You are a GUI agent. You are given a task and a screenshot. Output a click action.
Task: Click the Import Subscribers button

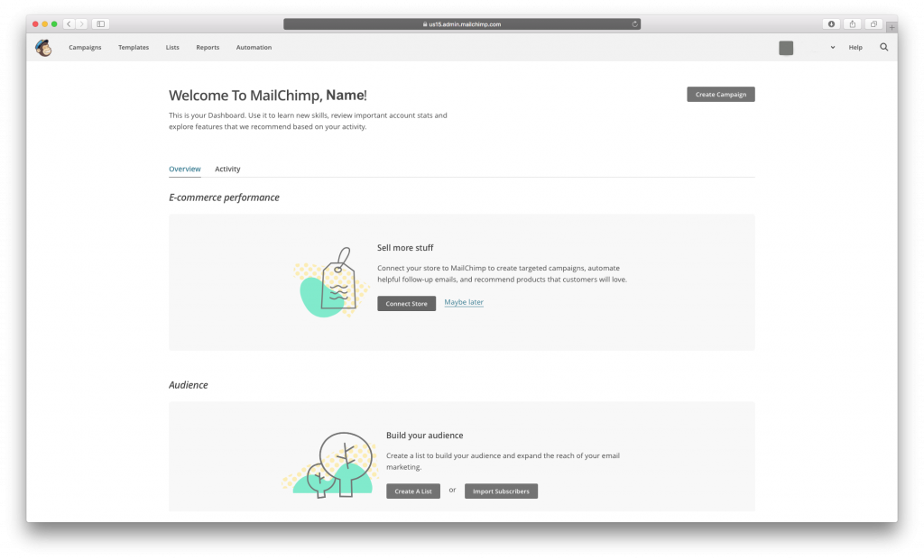tap(501, 491)
